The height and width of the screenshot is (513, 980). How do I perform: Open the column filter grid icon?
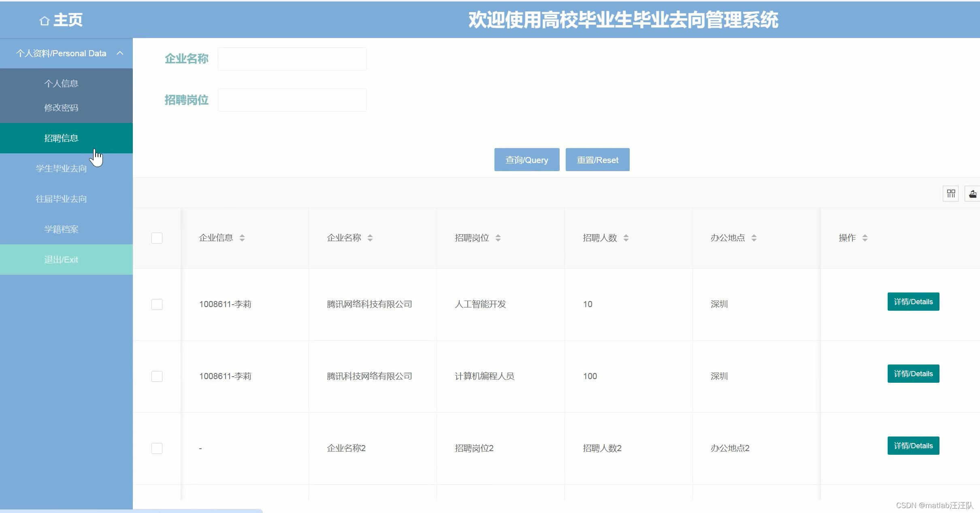pyautogui.click(x=951, y=194)
